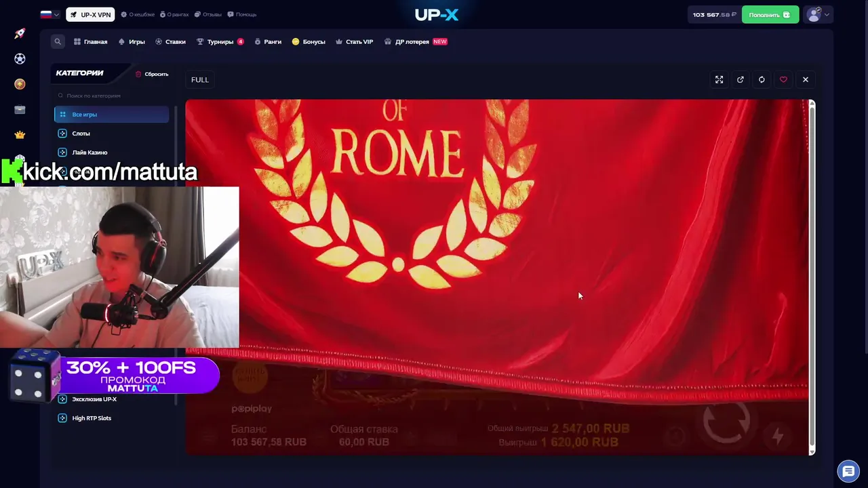Open the О кешбэке link

coord(138,14)
